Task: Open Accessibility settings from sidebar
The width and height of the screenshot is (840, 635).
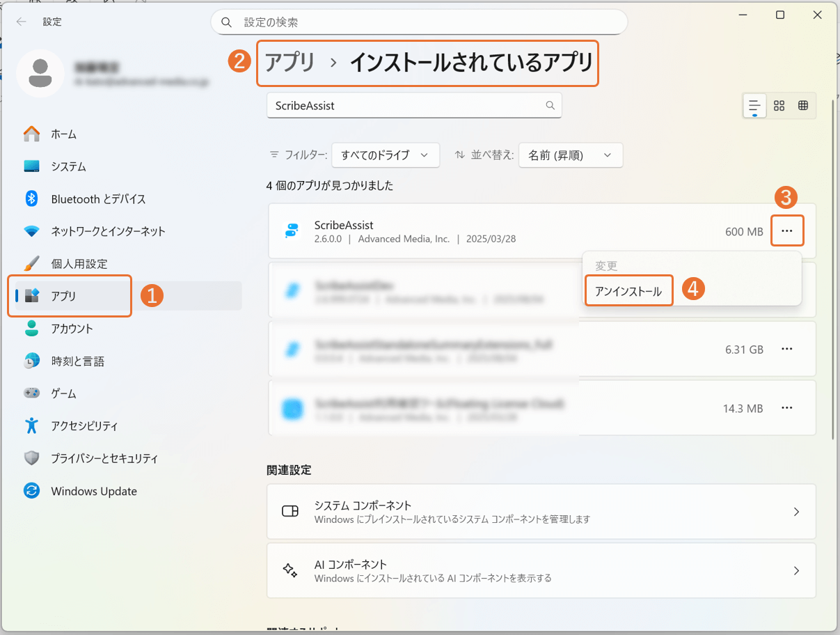Action: pos(84,425)
